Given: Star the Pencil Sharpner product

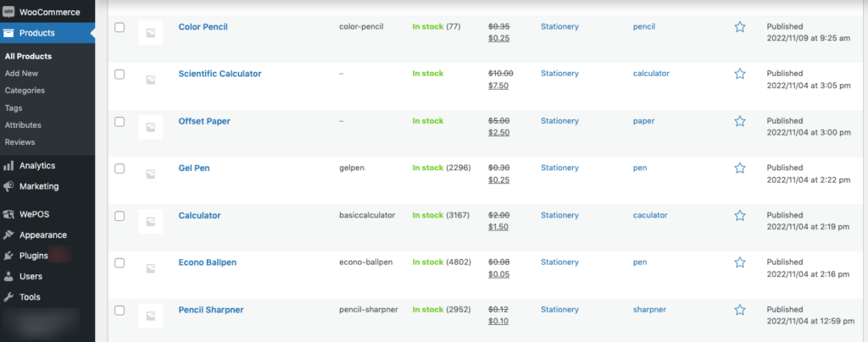Looking at the screenshot, I should [739, 310].
